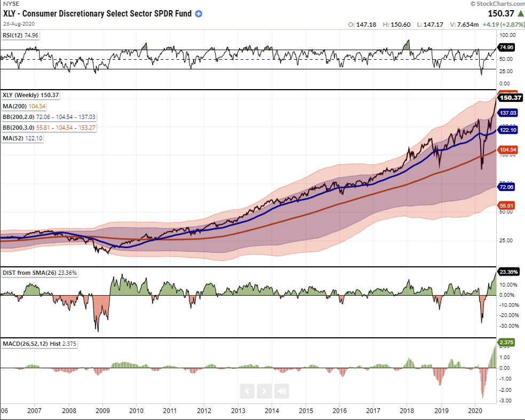This screenshot has height=420, width=525.
Task: Click the +4.19 (+2.87%) change value
Action: [504, 25]
